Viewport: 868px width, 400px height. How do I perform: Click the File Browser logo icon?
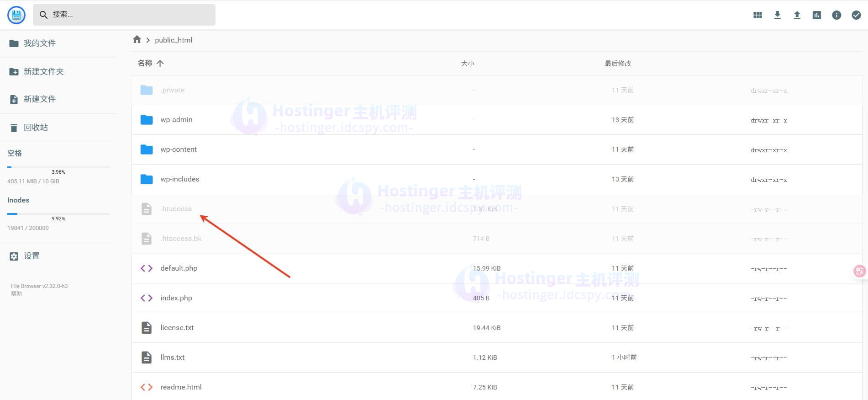pos(16,15)
